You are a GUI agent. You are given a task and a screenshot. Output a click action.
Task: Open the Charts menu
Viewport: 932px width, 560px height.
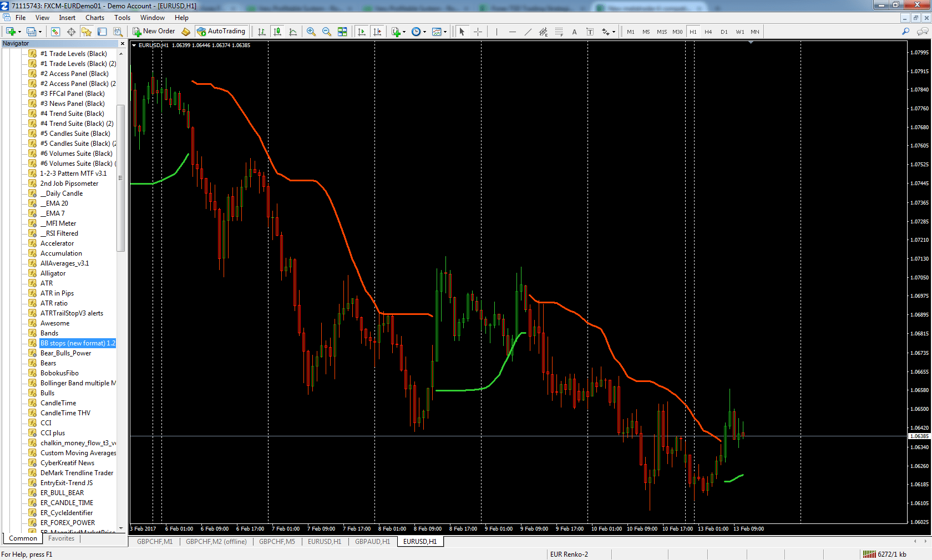click(95, 18)
